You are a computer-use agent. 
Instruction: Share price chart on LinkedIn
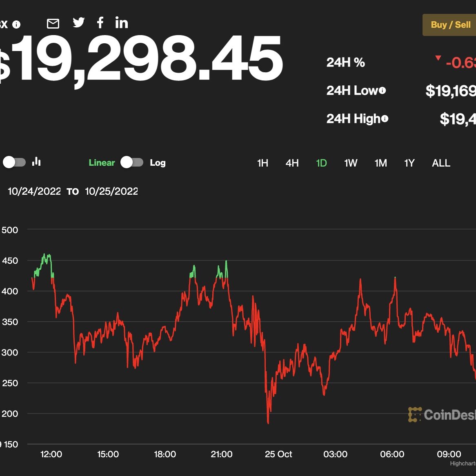121,23
